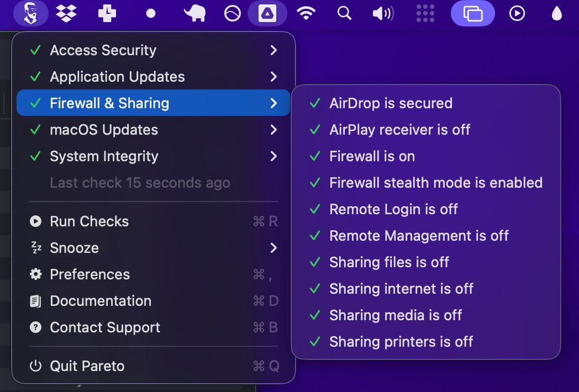Choose Run Checks from the menu

[x=153, y=221]
